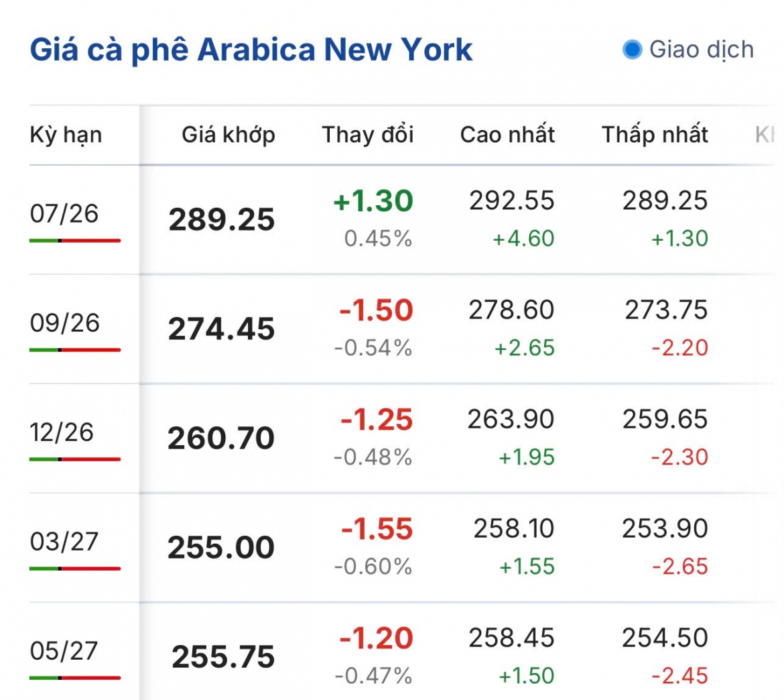
Task: Select the 03/27 contract row label
Action: (x=64, y=541)
